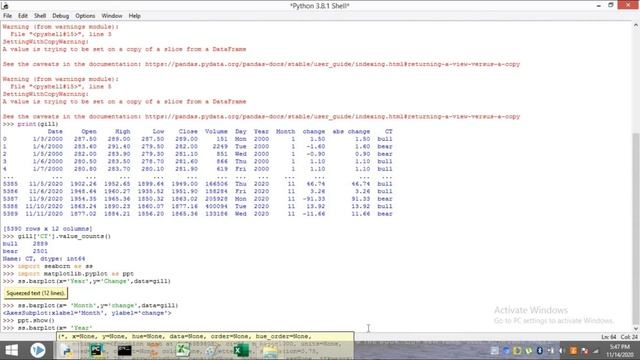This screenshot has width=640, height=360.
Task: Click the IDLE window icon in title bar
Action: coord(5,5)
